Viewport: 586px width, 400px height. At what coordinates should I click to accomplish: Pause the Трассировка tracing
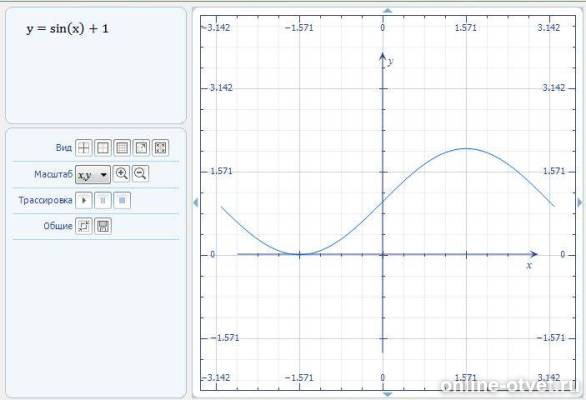(x=103, y=200)
